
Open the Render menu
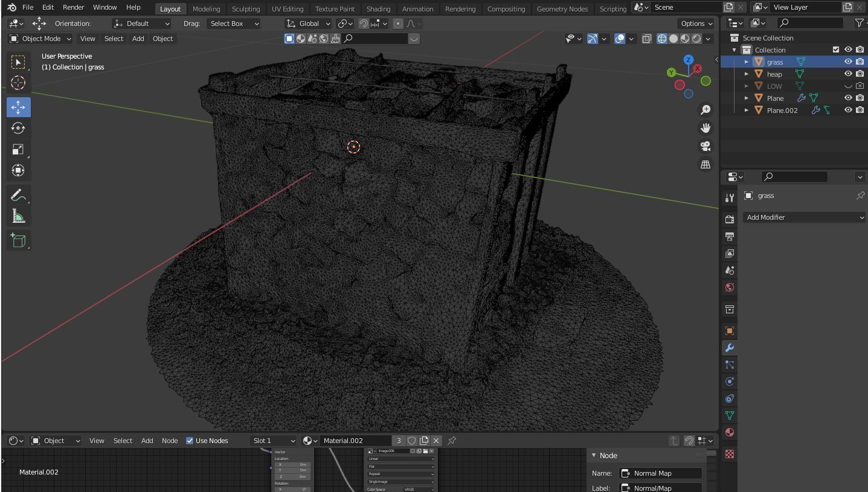pyautogui.click(x=73, y=7)
